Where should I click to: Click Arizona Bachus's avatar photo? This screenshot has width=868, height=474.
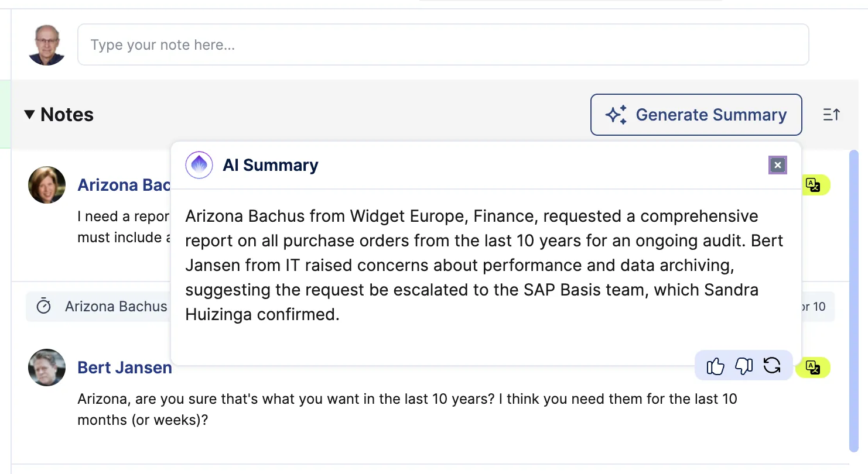(47, 185)
